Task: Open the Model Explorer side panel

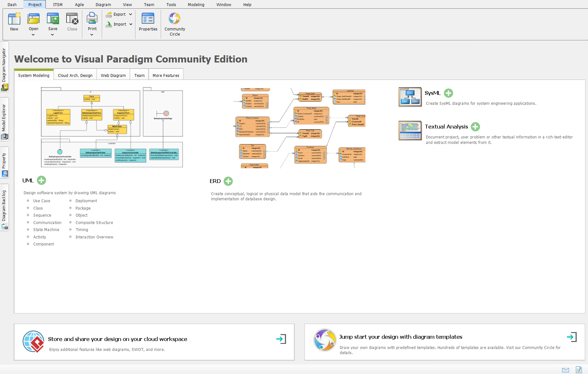Action: [4, 119]
